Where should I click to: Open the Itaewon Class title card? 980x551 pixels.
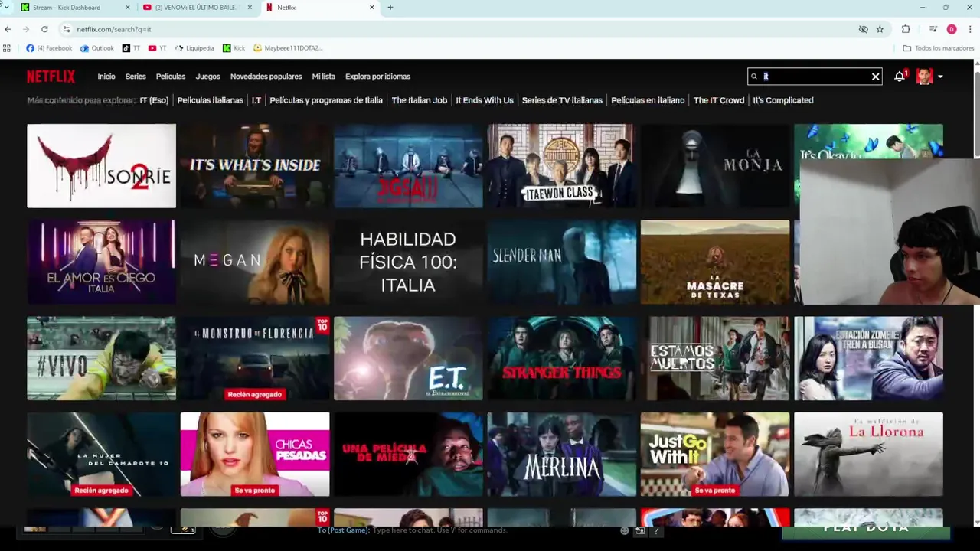(x=561, y=166)
